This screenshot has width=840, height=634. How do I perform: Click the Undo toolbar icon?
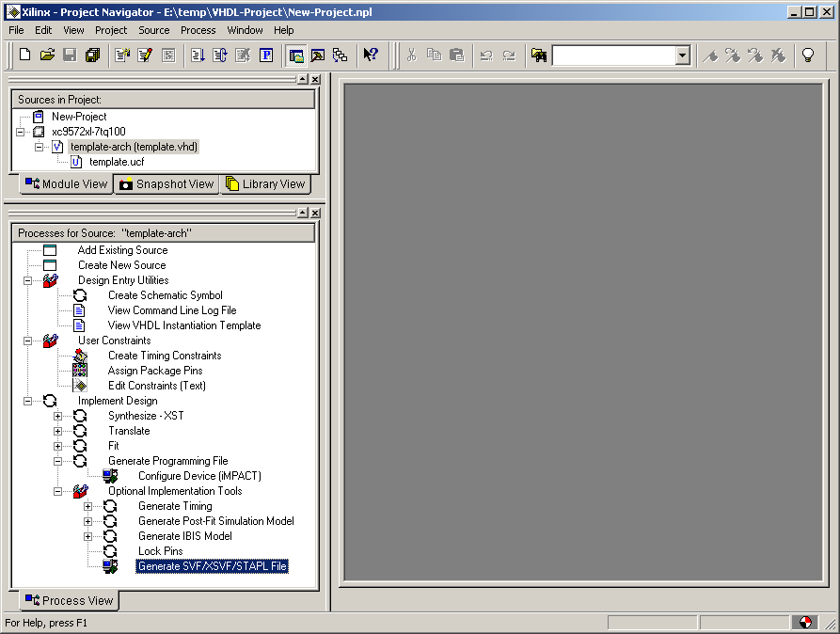[486, 55]
